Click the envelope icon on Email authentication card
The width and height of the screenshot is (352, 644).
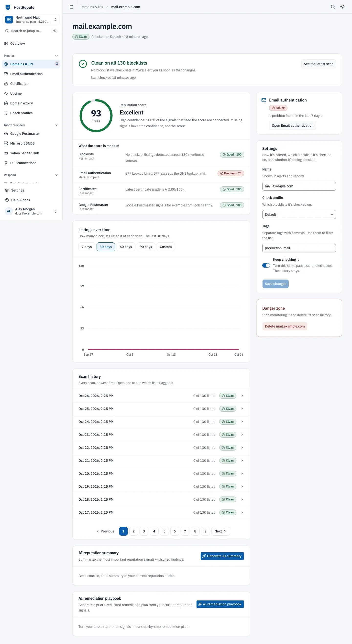tap(264, 100)
